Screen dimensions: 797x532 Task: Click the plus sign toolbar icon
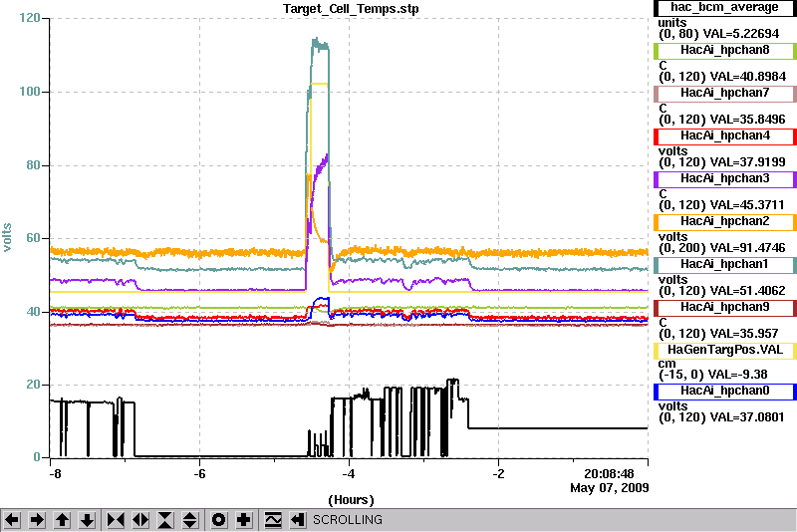(x=244, y=520)
